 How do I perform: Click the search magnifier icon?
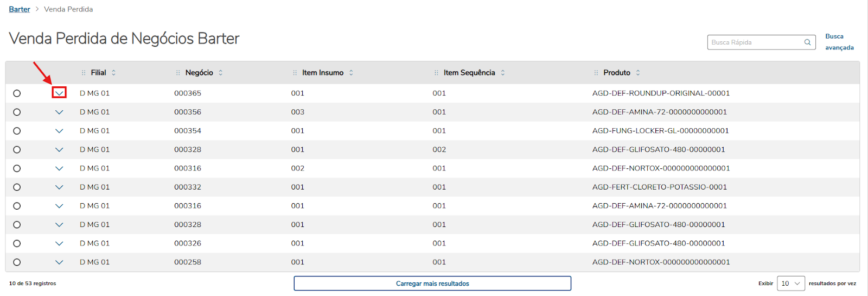tap(807, 42)
